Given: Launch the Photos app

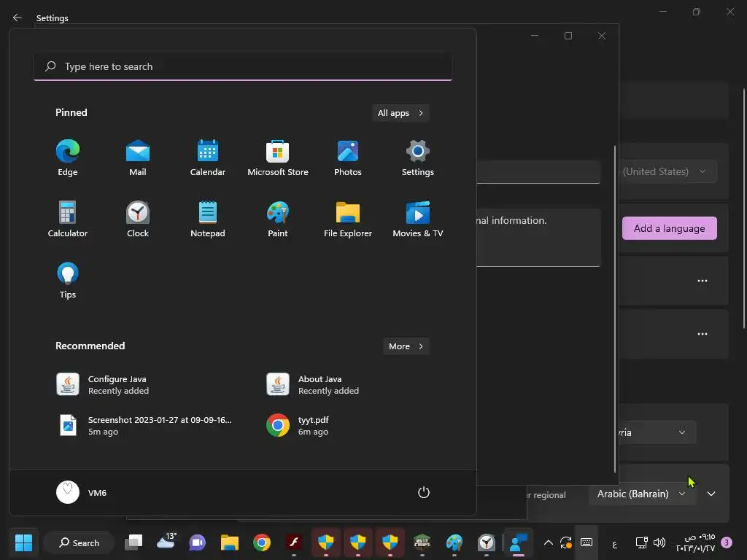Looking at the screenshot, I should pos(348,158).
